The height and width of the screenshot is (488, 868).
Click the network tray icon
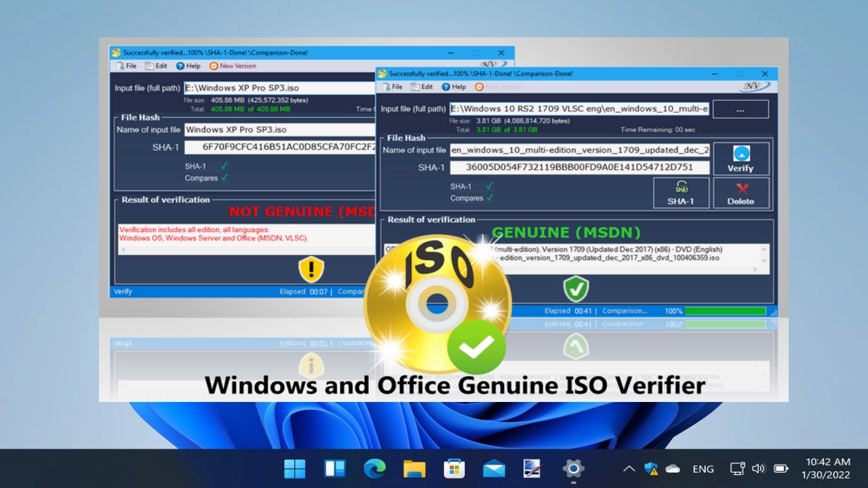pyautogui.click(x=737, y=468)
